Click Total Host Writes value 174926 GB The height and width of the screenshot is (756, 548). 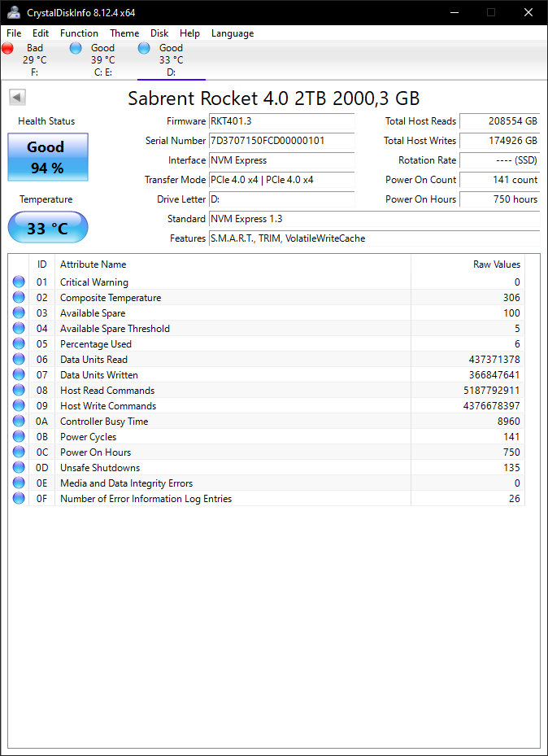[499, 141]
